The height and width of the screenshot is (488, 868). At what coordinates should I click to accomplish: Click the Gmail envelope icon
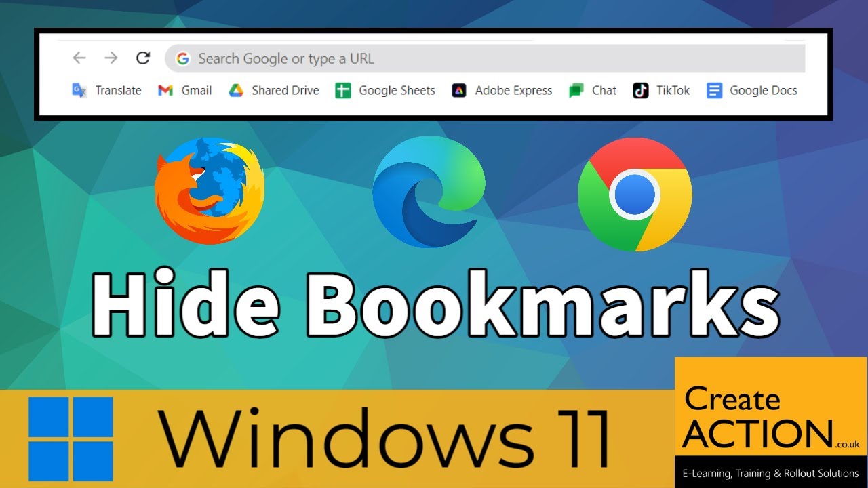point(165,91)
